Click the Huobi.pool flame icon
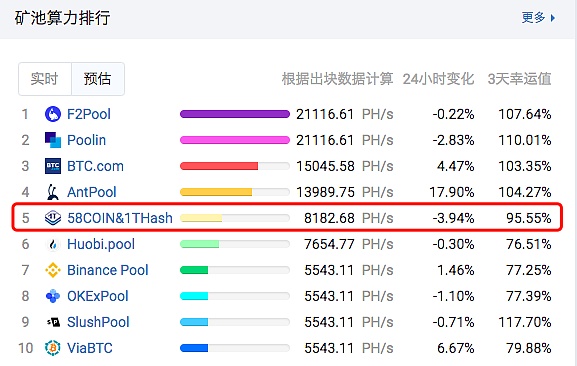 pos(53,244)
